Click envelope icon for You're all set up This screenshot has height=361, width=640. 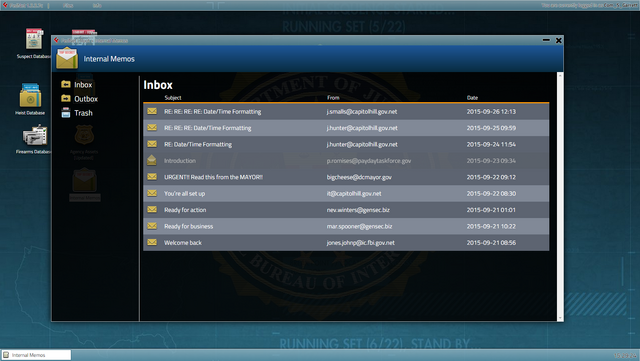click(x=152, y=193)
